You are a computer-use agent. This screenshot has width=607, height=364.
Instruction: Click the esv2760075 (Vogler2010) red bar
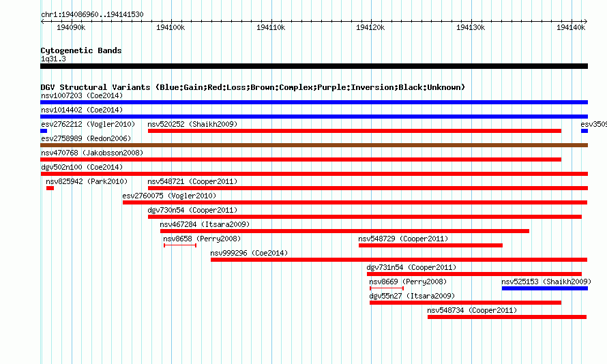355,202
